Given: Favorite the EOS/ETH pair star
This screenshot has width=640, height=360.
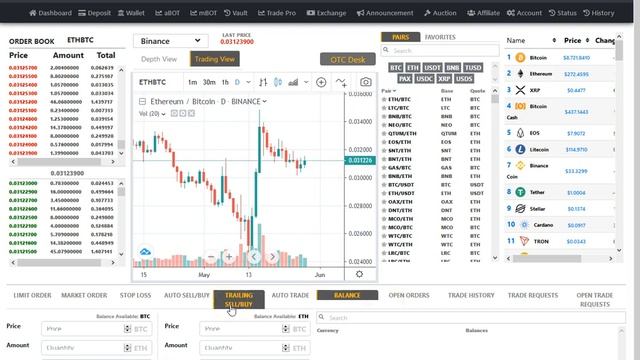Looking at the screenshot, I should coord(384,142).
